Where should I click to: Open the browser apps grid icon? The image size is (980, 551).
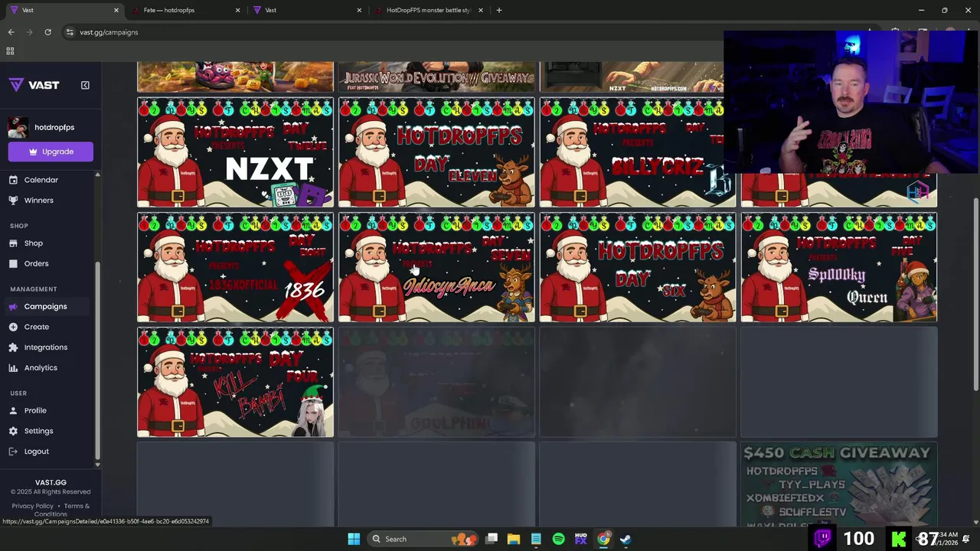point(10,51)
